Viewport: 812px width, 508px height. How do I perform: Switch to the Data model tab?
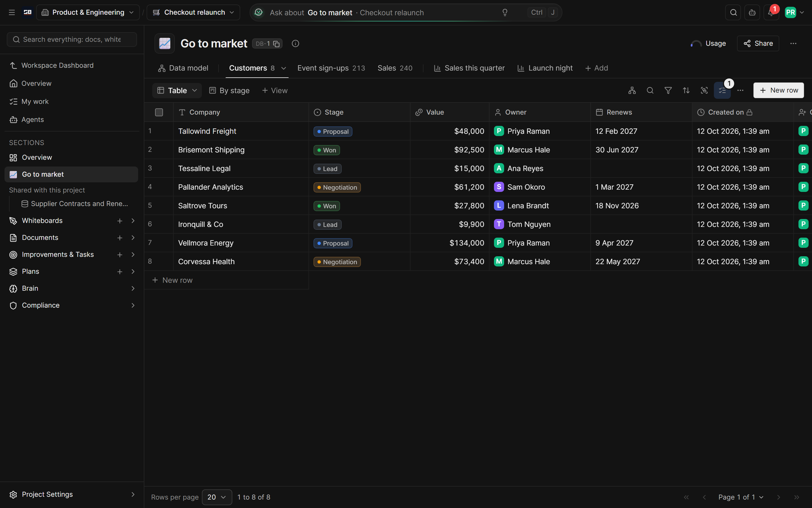[x=183, y=68]
